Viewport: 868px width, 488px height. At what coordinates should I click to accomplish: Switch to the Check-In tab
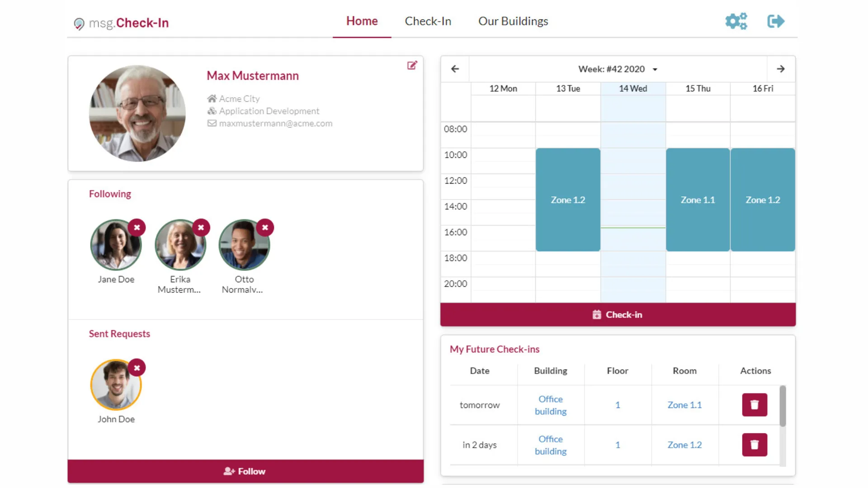[x=428, y=21]
